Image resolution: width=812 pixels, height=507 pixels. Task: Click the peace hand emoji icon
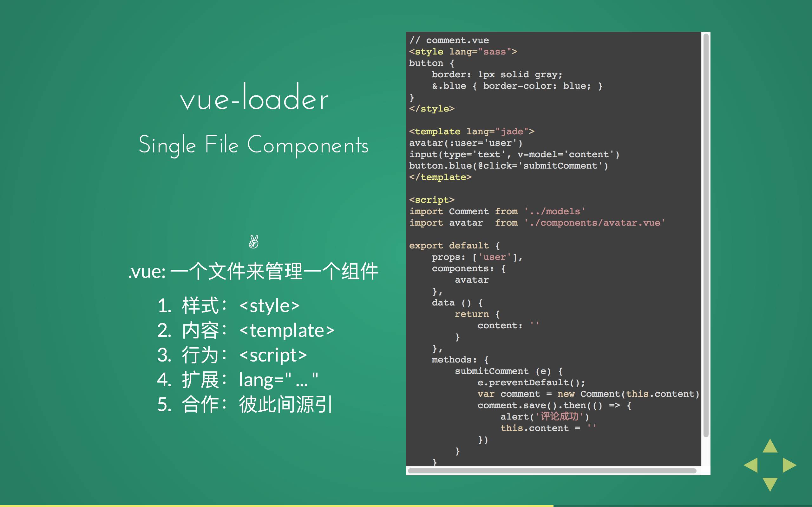253,242
